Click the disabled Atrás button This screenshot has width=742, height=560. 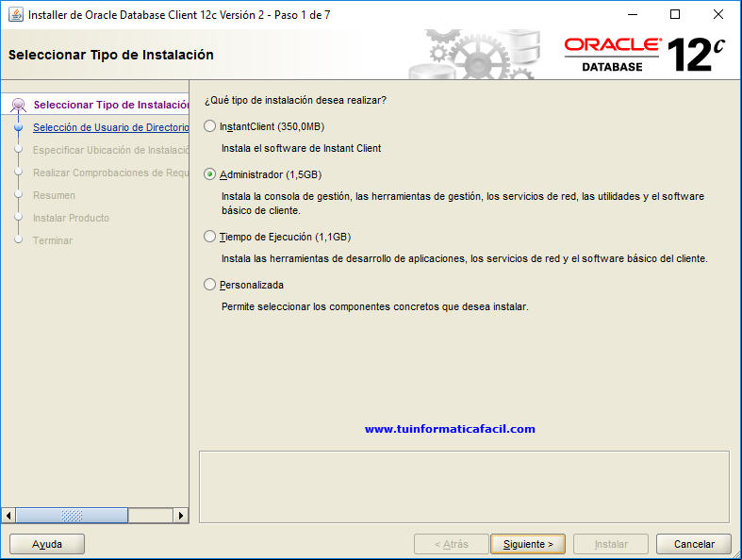(x=452, y=544)
